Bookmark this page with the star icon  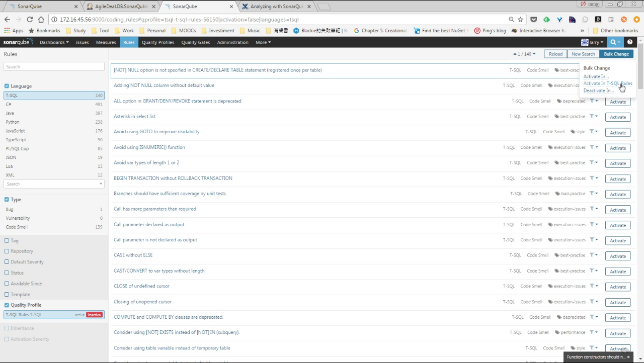(521, 20)
